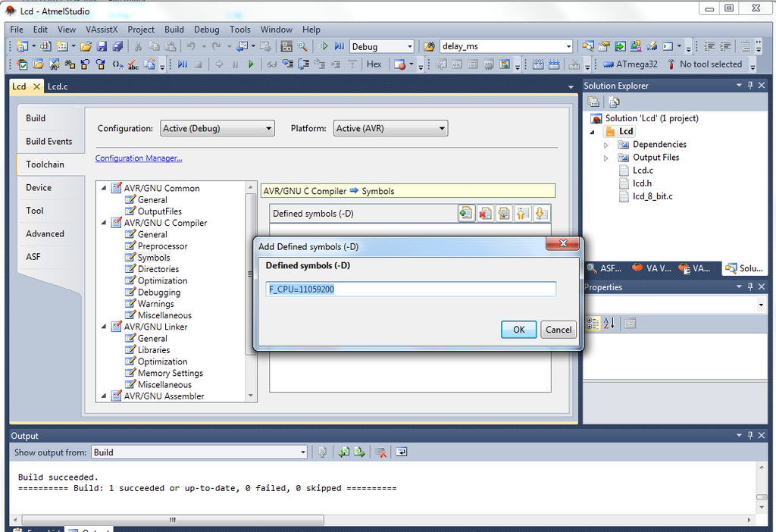The width and height of the screenshot is (776, 532).
Task: Click the New Project icon in toolbar
Action: 22,46
